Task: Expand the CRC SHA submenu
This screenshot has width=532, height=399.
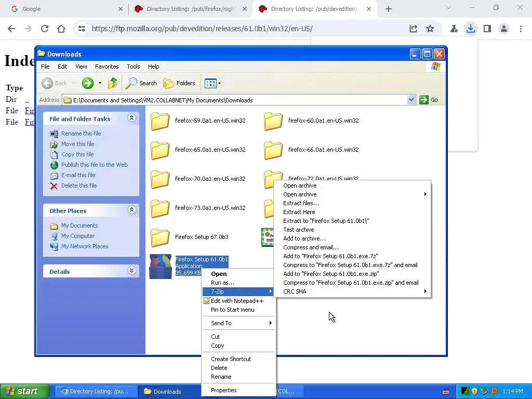Action: [353, 291]
